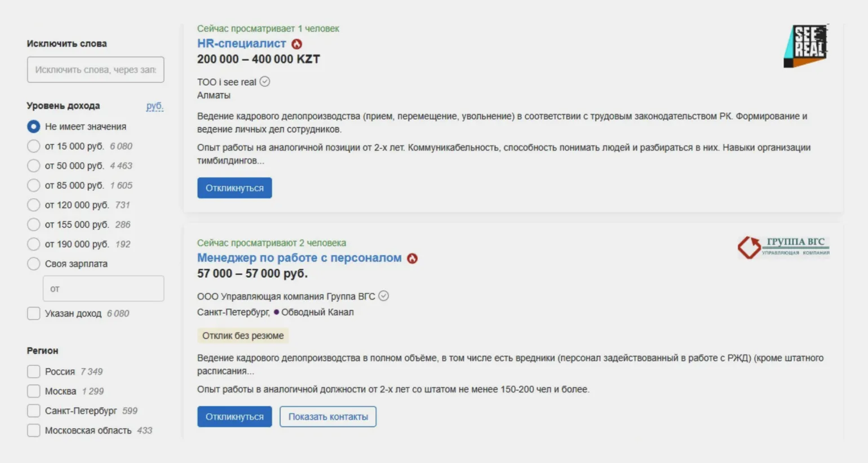Image resolution: width=868 pixels, height=463 pixels.
Task: Check the Москва region filter
Action: pyautogui.click(x=34, y=391)
